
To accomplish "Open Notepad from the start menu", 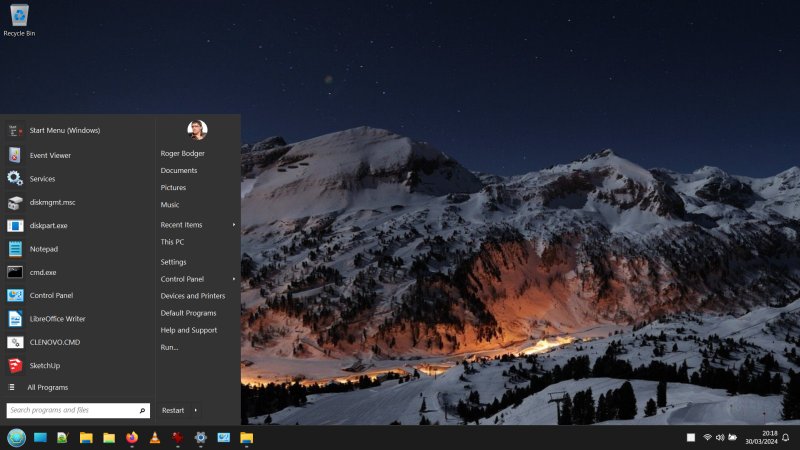I will [43, 249].
